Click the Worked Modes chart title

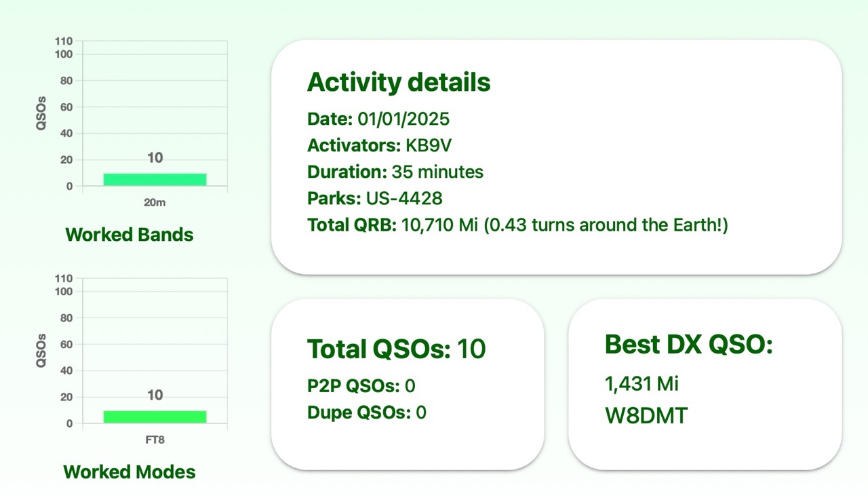[x=130, y=472]
